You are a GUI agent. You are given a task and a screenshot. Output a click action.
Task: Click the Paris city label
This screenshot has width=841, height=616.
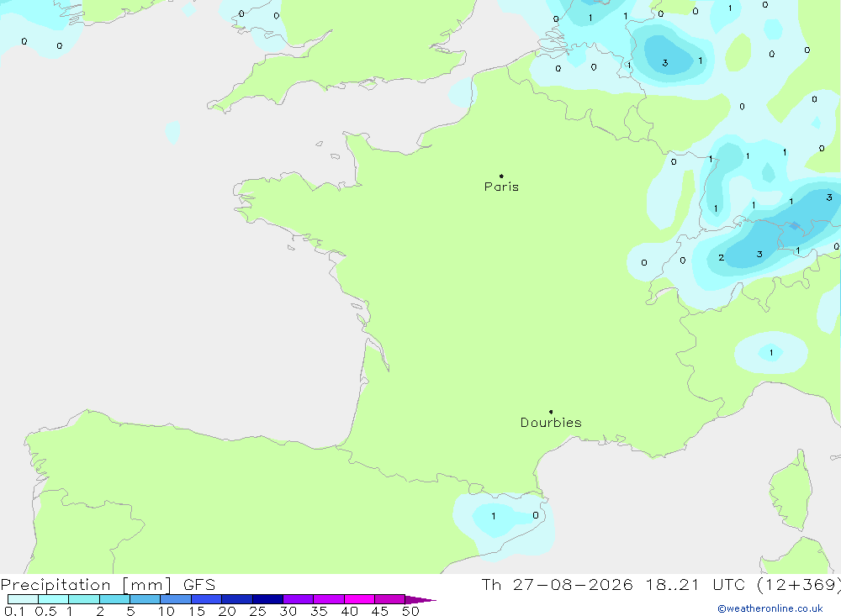pyautogui.click(x=501, y=187)
